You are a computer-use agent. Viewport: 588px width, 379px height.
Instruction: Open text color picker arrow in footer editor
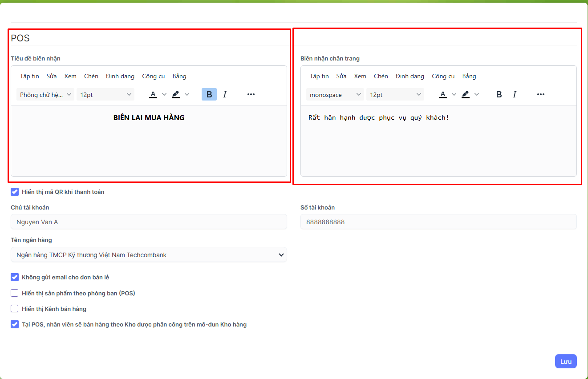click(x=454, y=94)
